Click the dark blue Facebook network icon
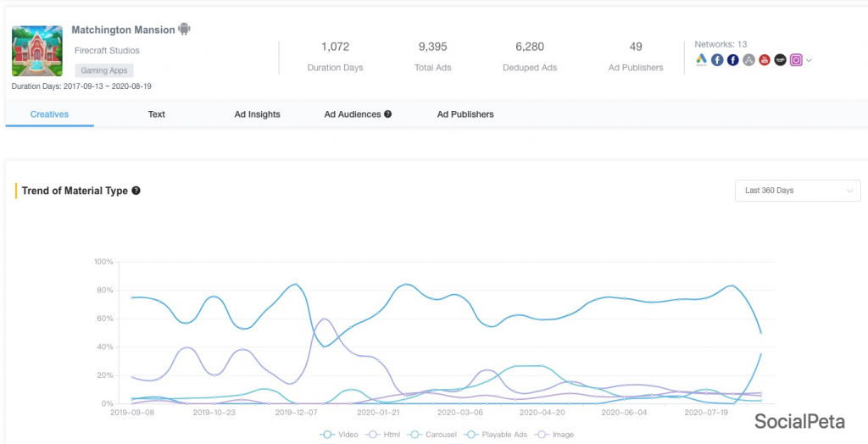Image resolution: width=868 pixels, height=444 pixels. tap(733, 60)
